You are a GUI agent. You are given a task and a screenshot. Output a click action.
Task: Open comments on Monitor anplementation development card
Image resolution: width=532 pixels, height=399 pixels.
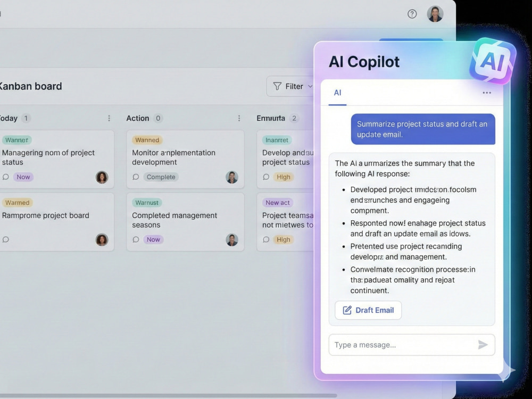136,177
